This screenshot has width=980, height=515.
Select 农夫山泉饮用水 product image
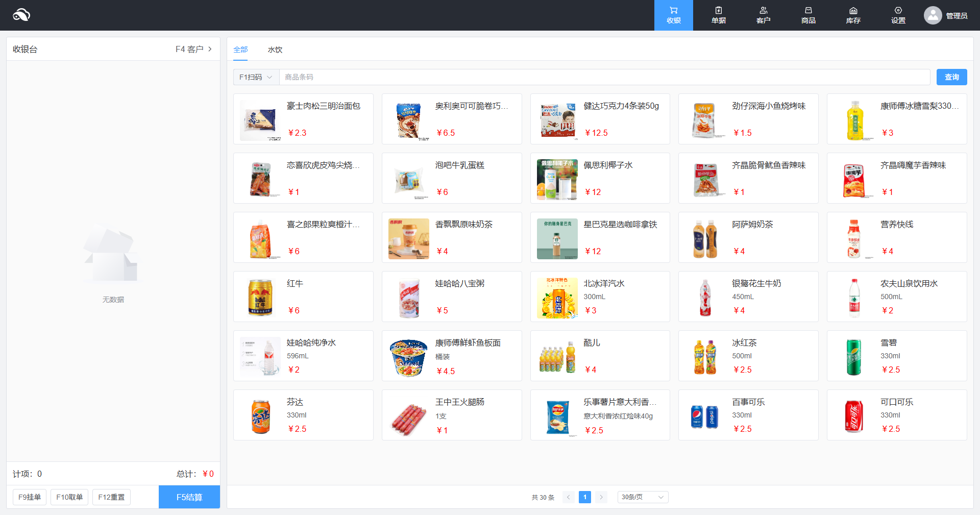coord(854,298)
